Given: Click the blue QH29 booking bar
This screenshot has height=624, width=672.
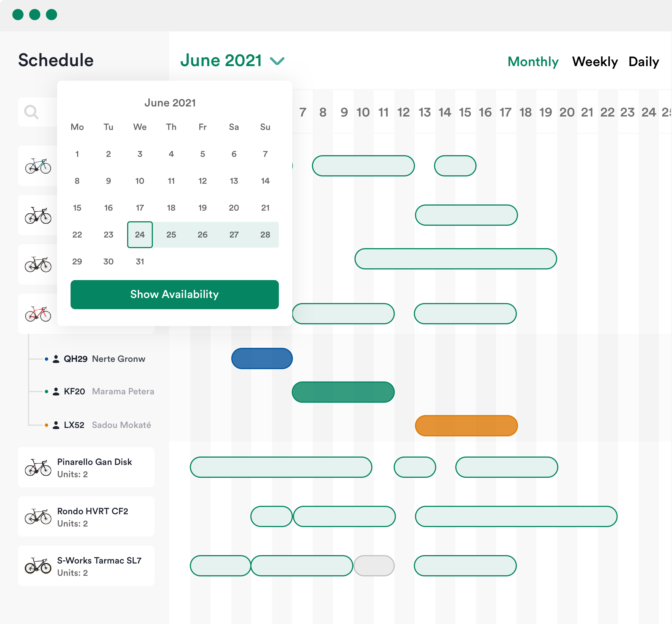Looking at the screenshot, I should pos(262,358).
